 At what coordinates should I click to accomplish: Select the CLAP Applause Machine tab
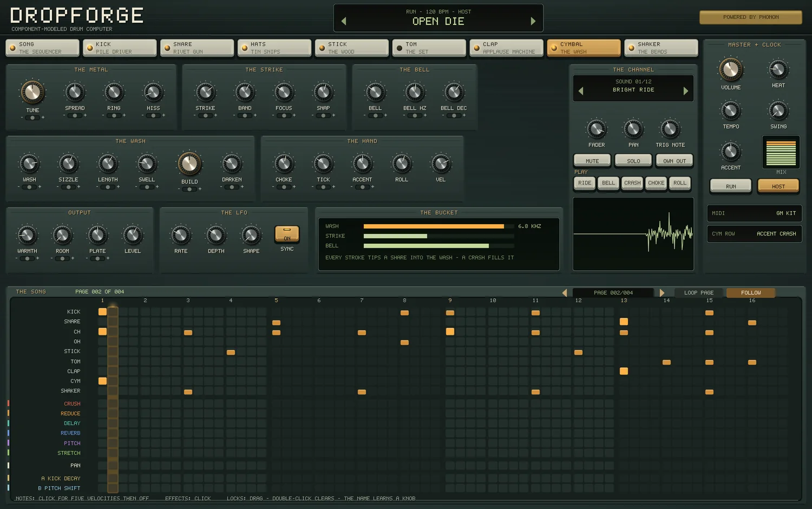click(x=506, y=48)
